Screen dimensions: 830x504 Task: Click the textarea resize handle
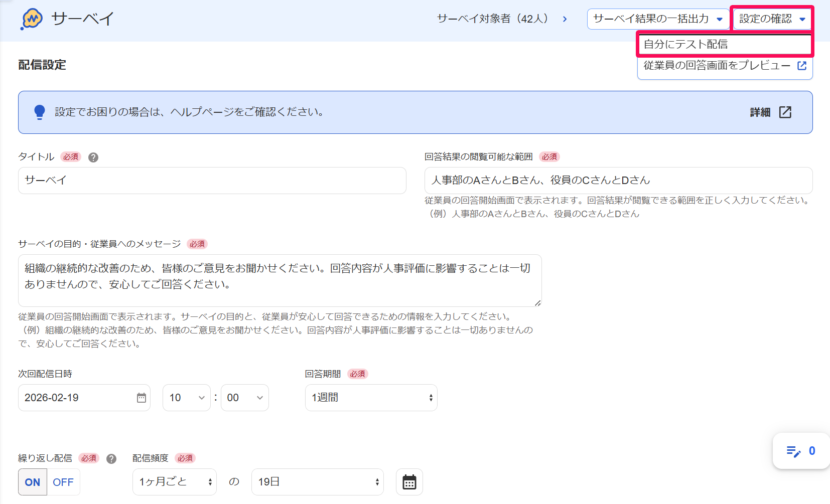537,302
